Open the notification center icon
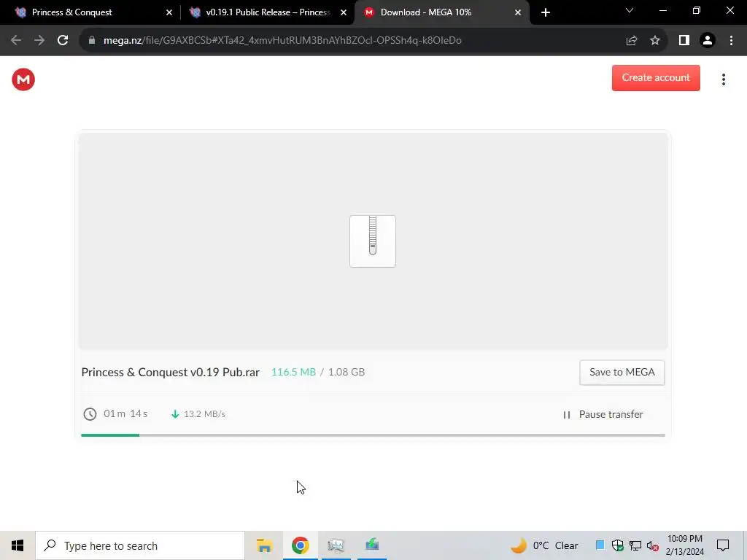This screenshot has height=560, width=747. [723, 545]
